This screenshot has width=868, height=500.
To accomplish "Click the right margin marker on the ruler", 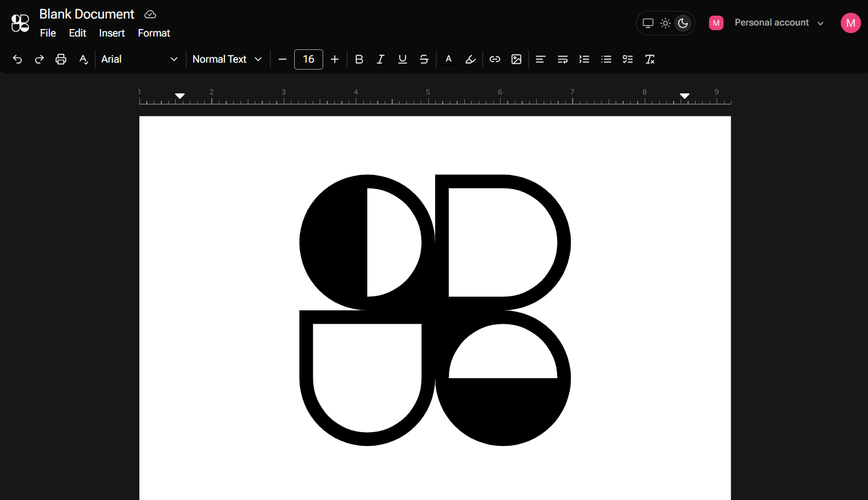I will click(x=685, y=96).
